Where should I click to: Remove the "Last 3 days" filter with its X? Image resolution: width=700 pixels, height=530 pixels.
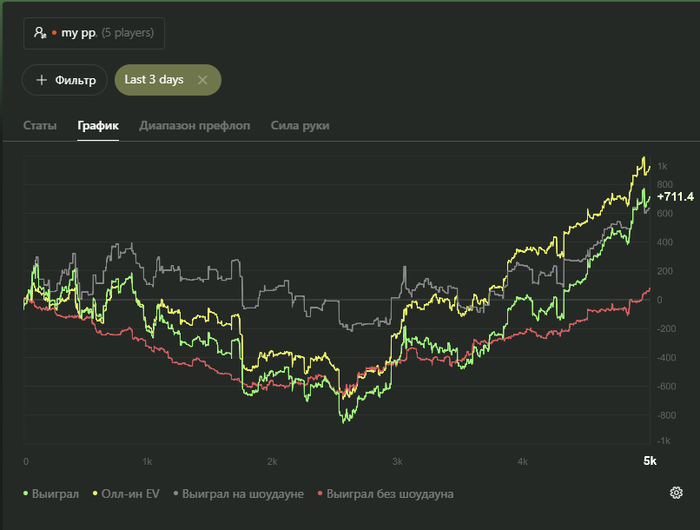coord(203,80)
